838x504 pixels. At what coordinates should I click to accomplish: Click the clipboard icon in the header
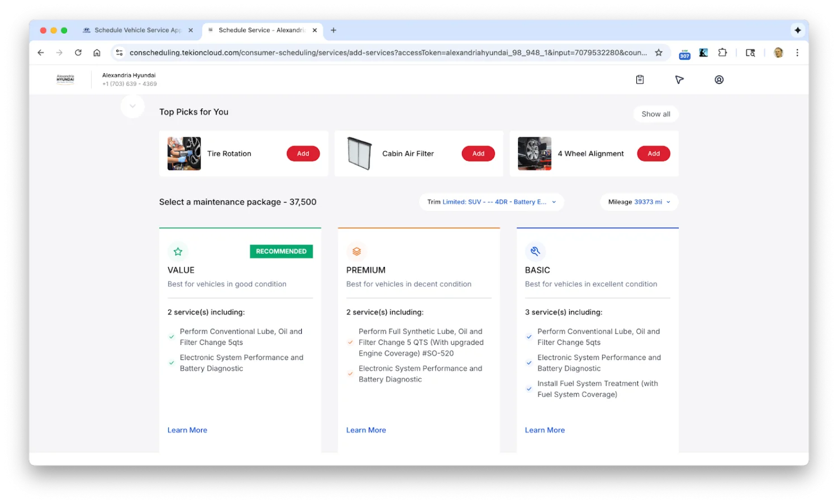point(640,80)
